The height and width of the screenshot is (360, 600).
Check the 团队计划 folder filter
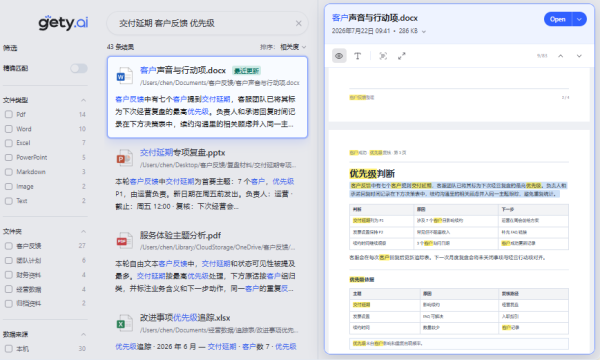[8, 261]
